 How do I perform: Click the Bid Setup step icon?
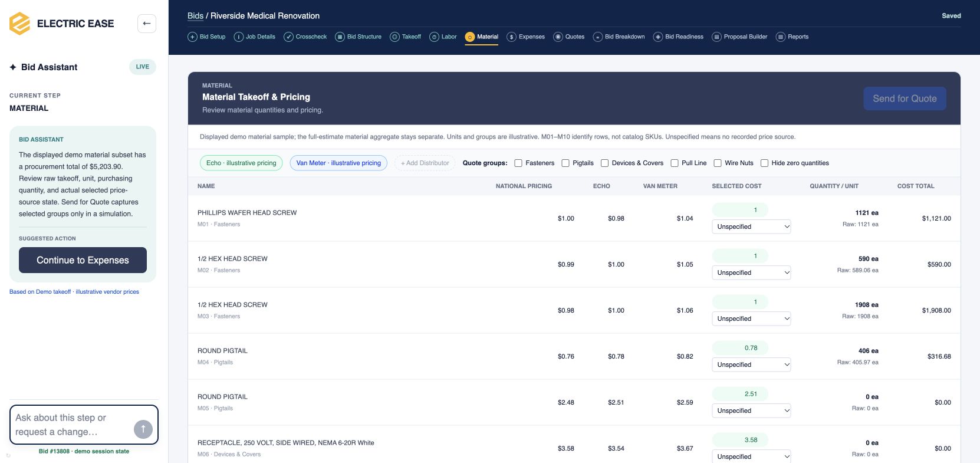tap(192, 37)
